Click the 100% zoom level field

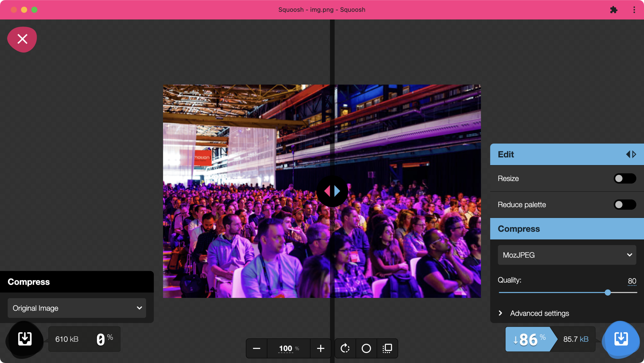(x=286, y=348)
